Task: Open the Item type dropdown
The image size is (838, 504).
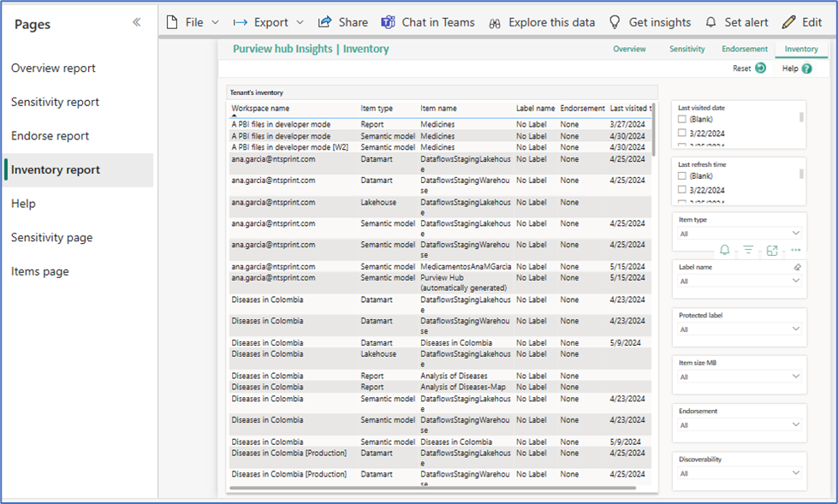Action: [740, 234]
